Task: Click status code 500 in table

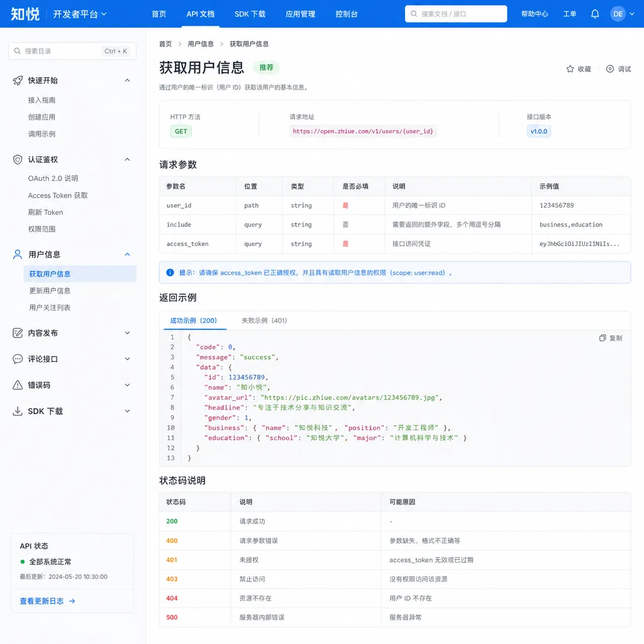Action: coord(172,618)
